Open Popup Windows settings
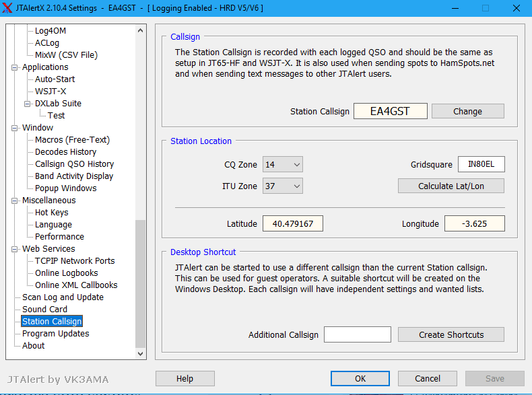The width and height of the screenshot is (532, 395). coord(66,188)
